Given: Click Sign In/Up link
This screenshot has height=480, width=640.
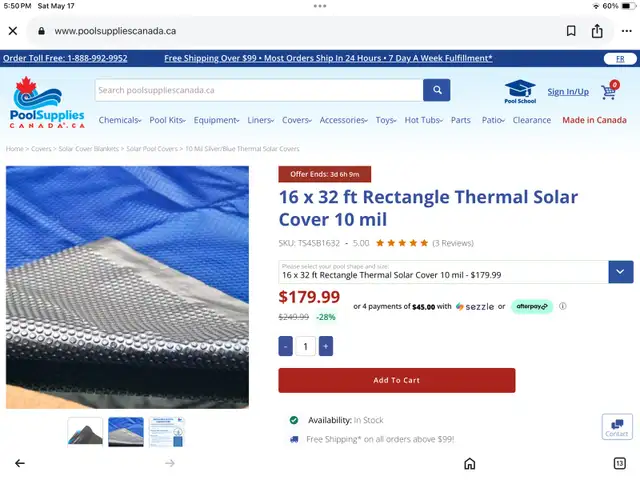Looking at the screenshot, I should coord(568,92).
